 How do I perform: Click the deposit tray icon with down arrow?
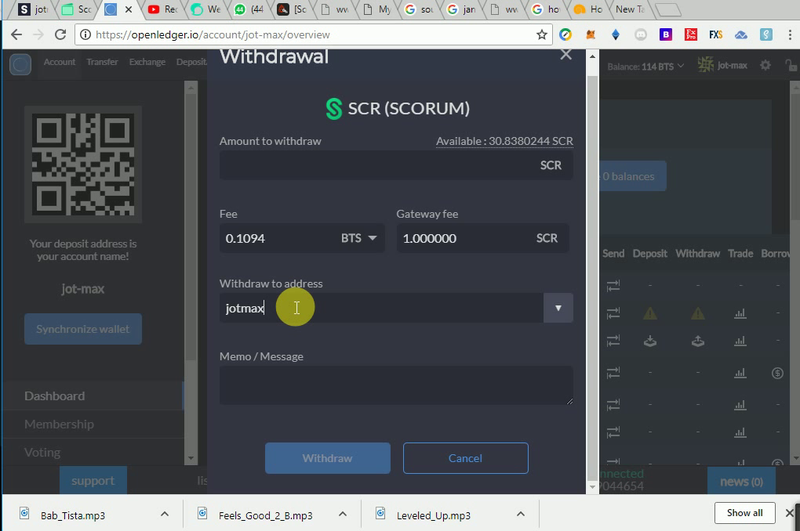tap(650, 341)
